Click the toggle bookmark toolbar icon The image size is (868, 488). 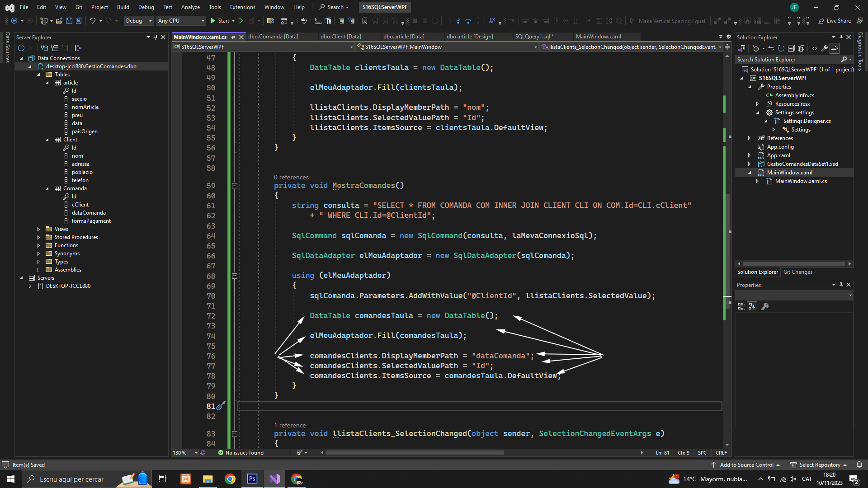(x=365, y=21)
